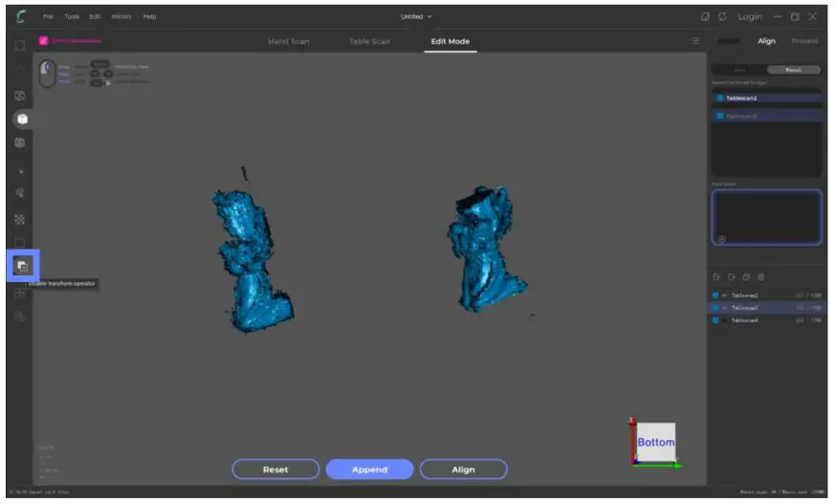
Task: Select the Edit Mode tab
Action: click(451, 41)
